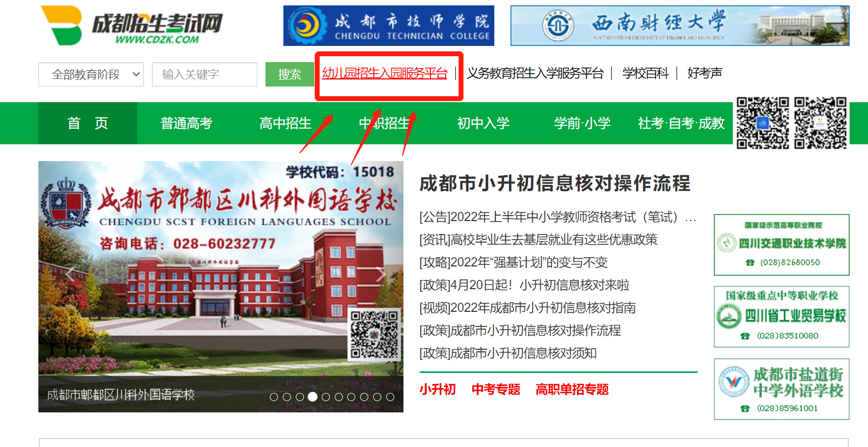Open the Southwestern University of Finance banner
The height and width of the screenshot is (447, 868).
[x=680, y=26]
